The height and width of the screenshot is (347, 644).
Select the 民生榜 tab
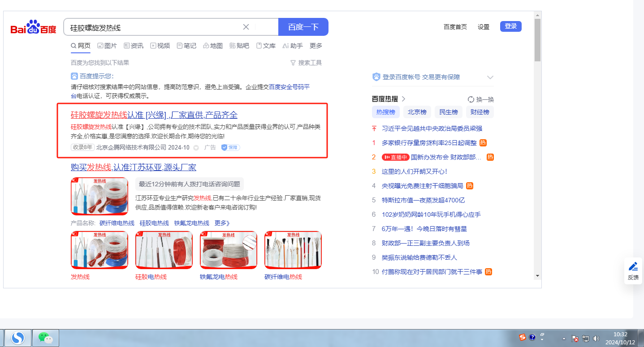[x=449, y=112]
